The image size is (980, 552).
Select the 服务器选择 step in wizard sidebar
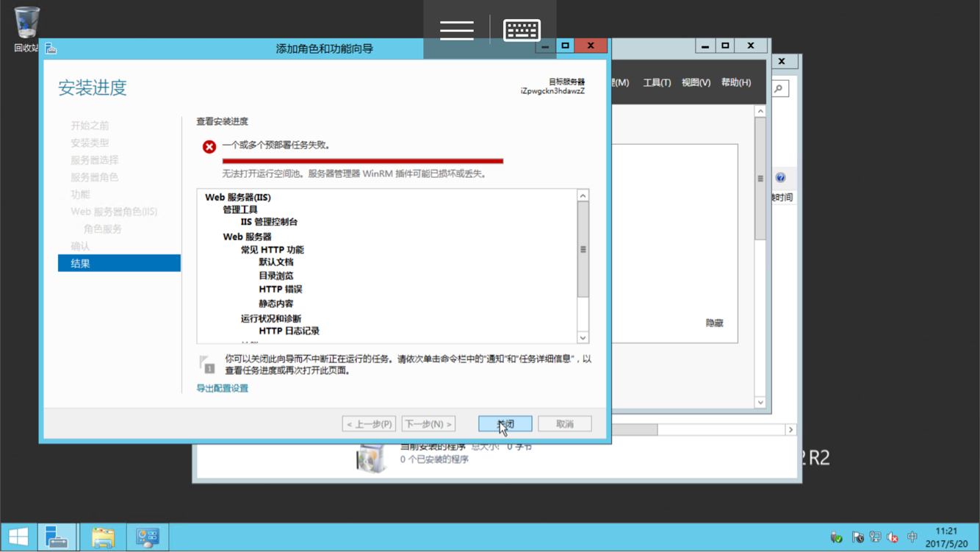click(94, 160)
